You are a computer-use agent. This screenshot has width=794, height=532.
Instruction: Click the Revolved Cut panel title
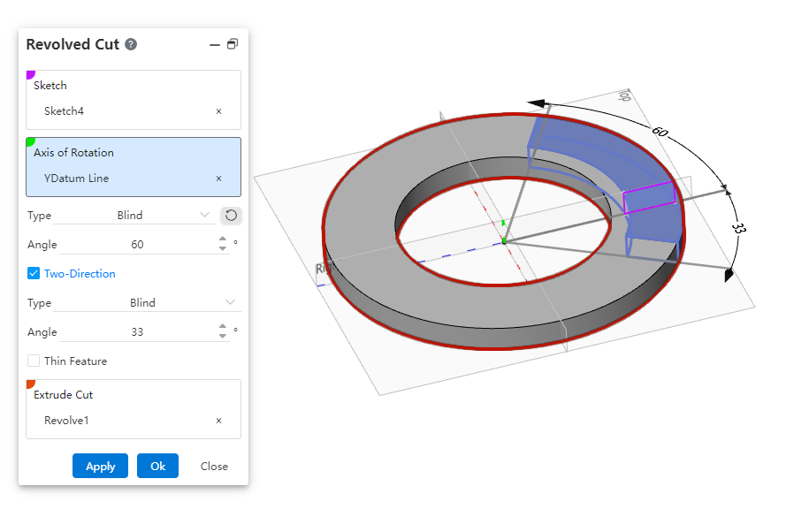click(73, 44)
